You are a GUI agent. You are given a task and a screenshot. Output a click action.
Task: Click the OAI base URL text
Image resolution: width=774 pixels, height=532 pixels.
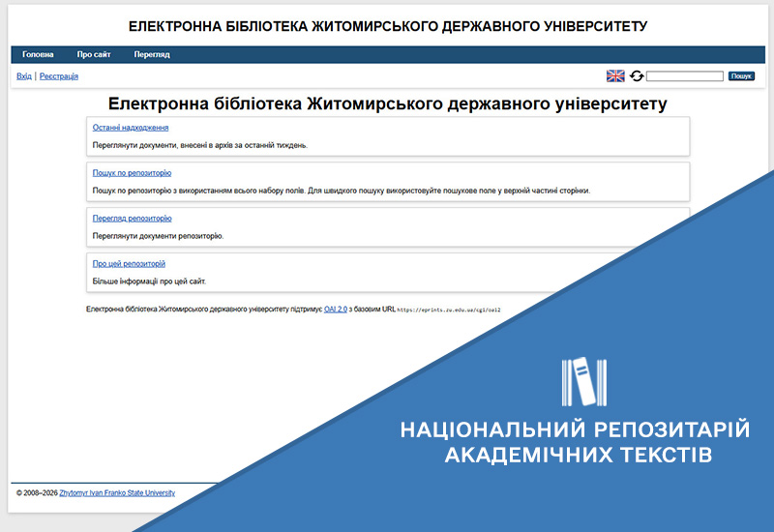(x=449, y=310)
